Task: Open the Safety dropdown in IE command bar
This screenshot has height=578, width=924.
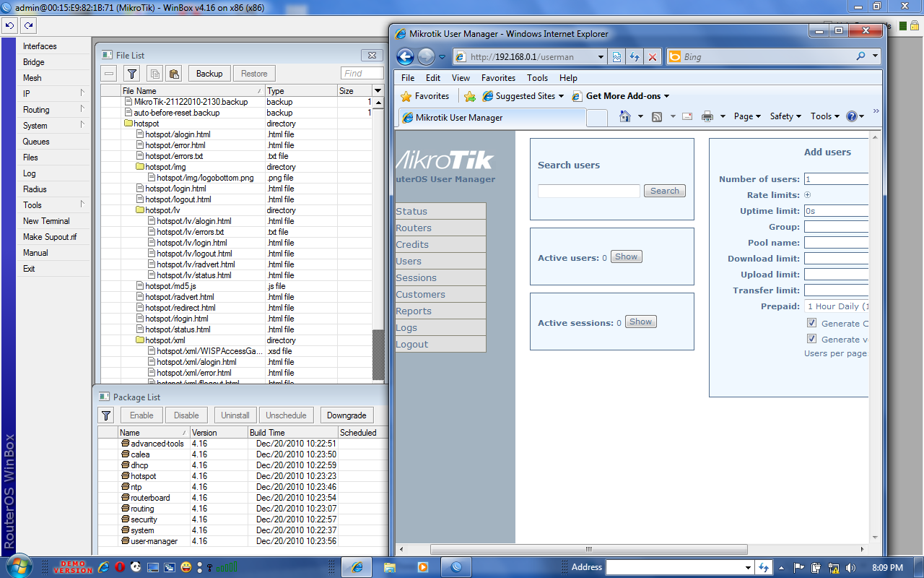Action: pyautogui.click(x=785, y=116)
